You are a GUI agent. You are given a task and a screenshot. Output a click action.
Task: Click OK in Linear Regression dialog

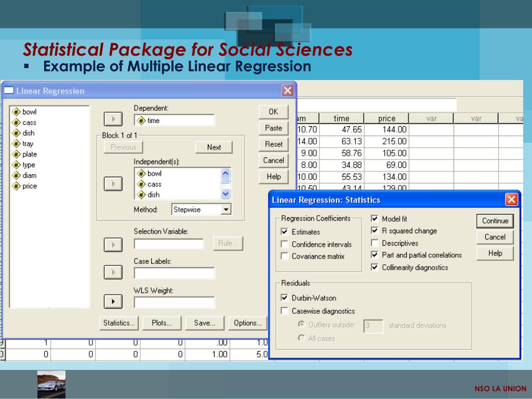point(273,112)
